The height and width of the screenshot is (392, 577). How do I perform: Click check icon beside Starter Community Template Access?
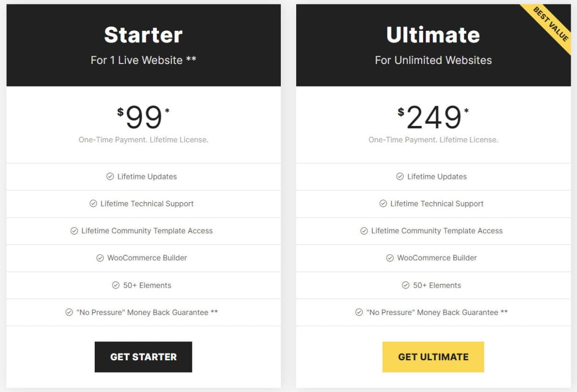74,231
